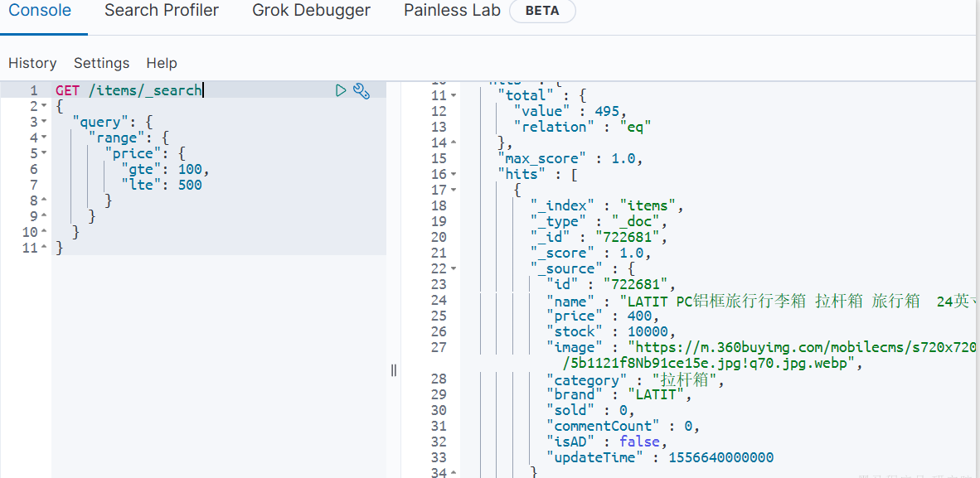This screenshot has width=980, height=478.
Task: Run the request with the play icon
Action: pos(341,90)
